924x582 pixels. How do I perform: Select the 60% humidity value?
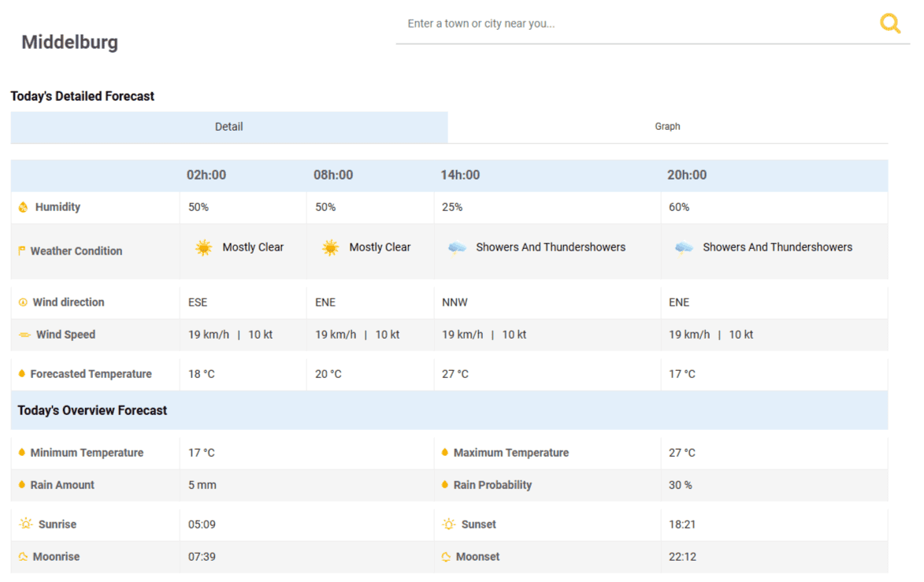click(679, 207)
